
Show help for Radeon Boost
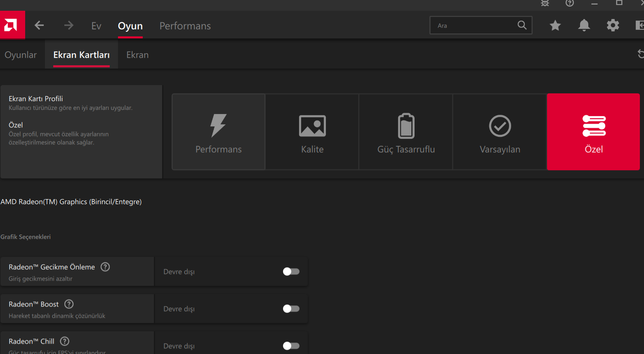point(69,304)
